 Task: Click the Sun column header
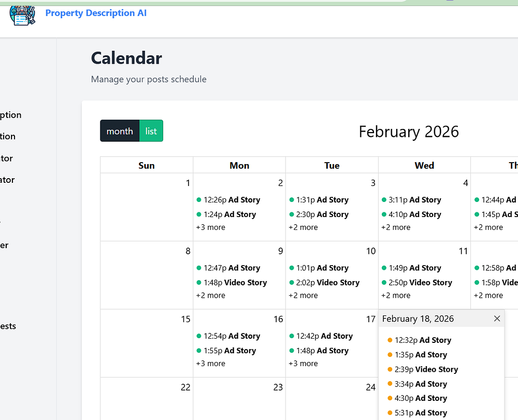point(147,165)
